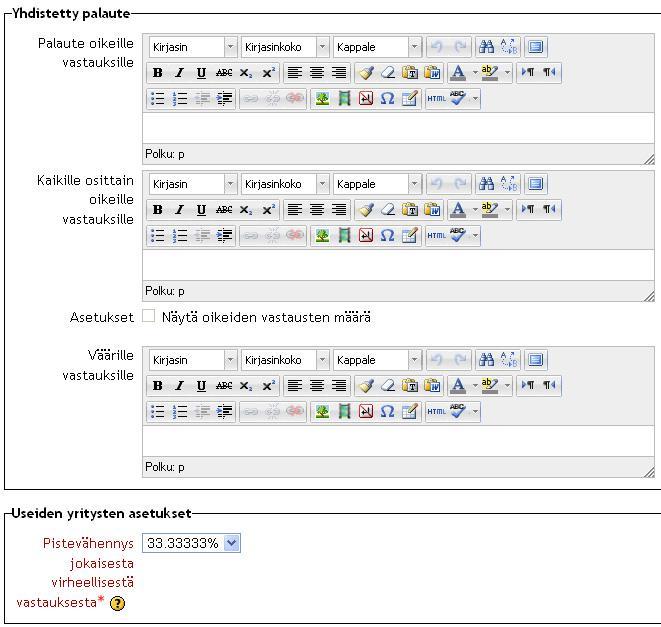Click Yhdistetty palaute section heading
The height and width of the screenshot is (627, 661).
tap(71, 13)
